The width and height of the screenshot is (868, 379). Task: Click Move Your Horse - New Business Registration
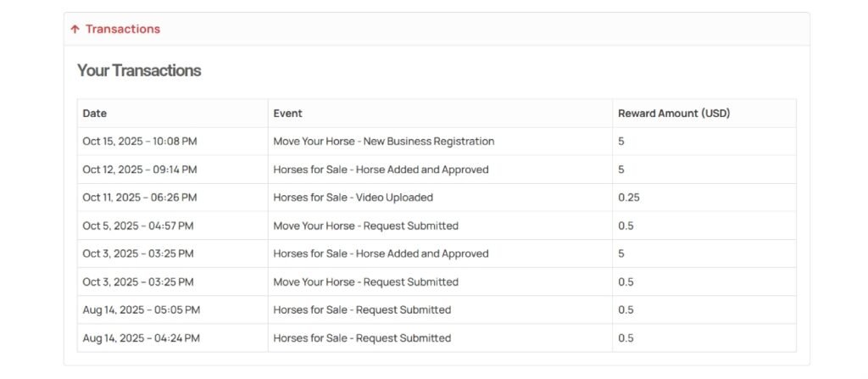point(383,142)
